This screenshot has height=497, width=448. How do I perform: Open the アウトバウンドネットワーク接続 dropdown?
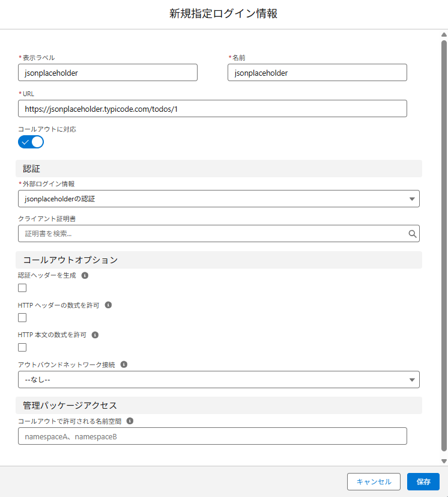pos(219,379)
